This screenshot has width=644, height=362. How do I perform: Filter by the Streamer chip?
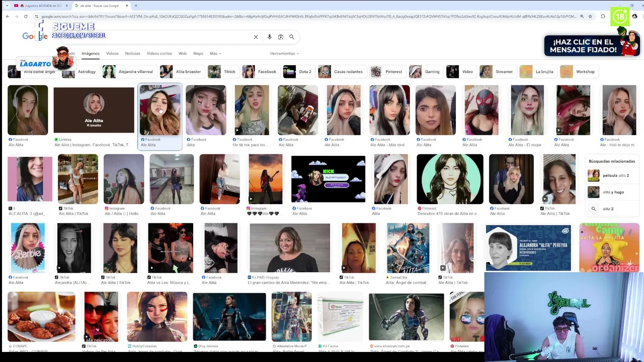pos(497,71)
